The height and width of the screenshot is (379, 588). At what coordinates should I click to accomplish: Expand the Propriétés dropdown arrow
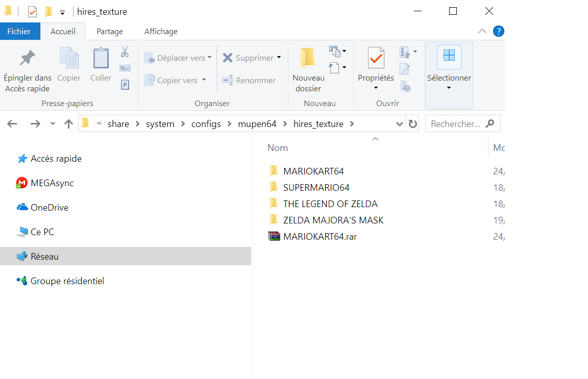[x=376, y=88]
